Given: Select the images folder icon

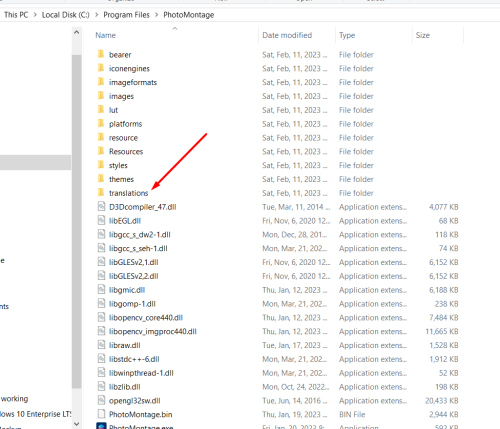Looking at the screenshot, I should (x=101, y=96).
